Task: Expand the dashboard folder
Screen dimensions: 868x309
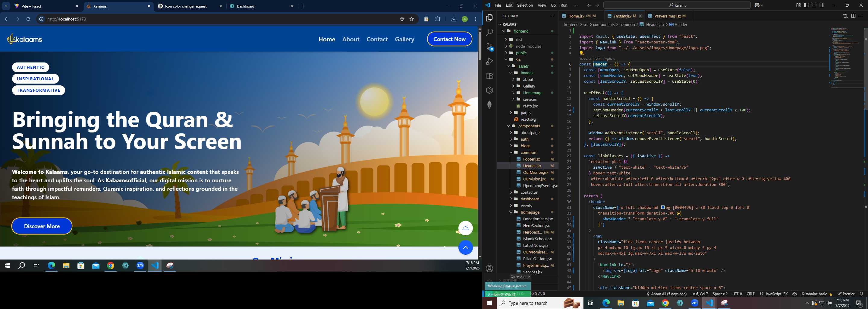Action: [528, 199]
